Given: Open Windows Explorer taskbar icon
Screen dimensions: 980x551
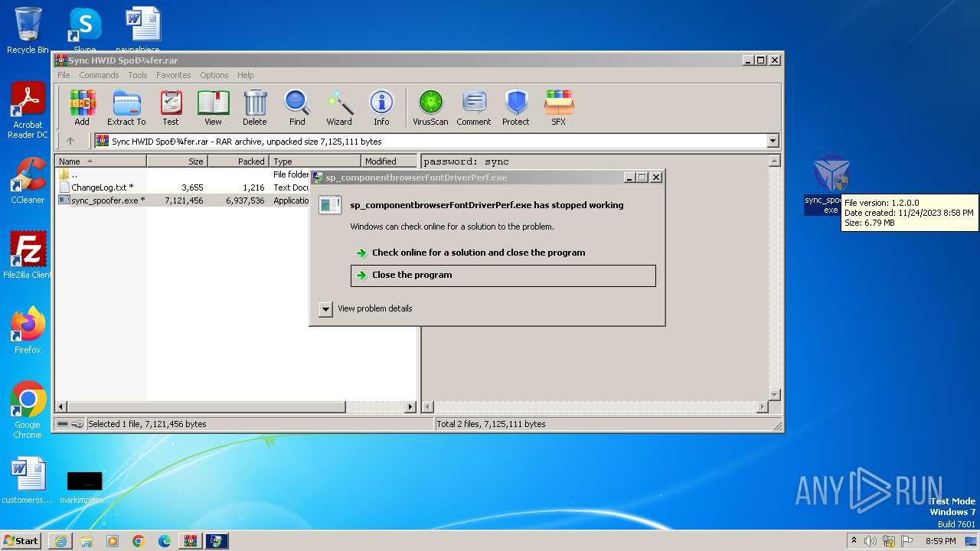Looking at the screenshot, I should [87, 541].
